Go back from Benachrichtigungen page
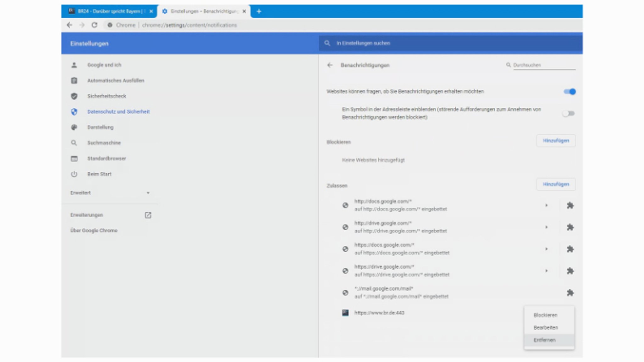 330,65
